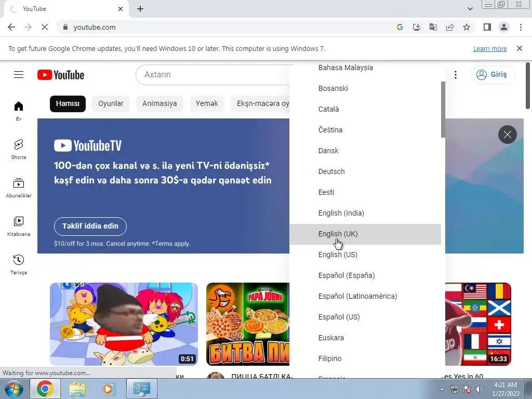Pick Euskara language
This screenshot has height=399, width=532.
(365, 338)
